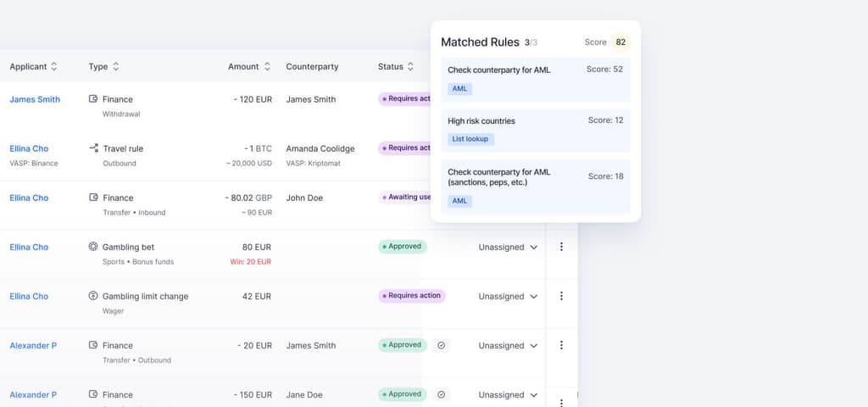Open Ellina Cho link in Travel rule row

(29, 148)
